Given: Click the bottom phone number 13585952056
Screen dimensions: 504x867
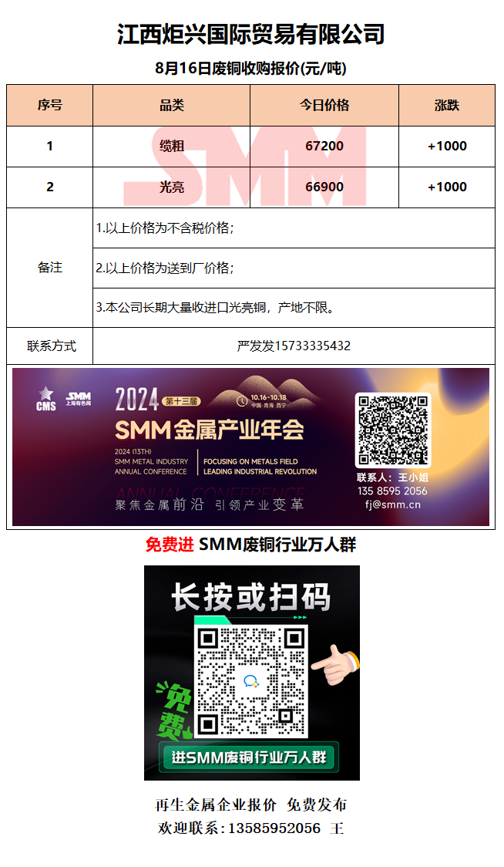Looking at the screenshot, I should [274, 828].
